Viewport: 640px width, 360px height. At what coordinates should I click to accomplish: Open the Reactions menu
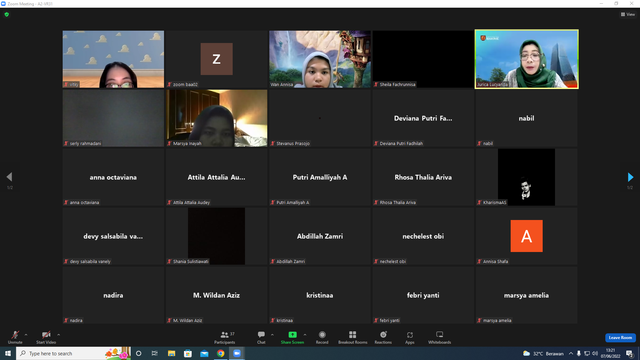coord(383,337)
